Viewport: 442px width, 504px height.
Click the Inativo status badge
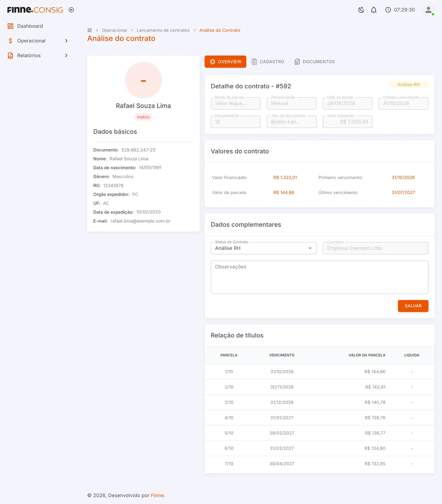click(x=143, y=117)
